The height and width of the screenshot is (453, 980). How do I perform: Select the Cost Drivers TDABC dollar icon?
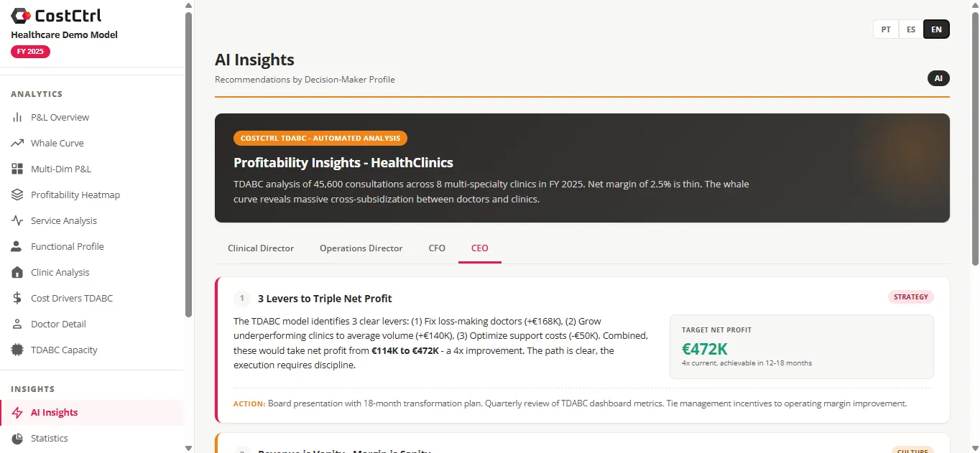tap(18, 298)
